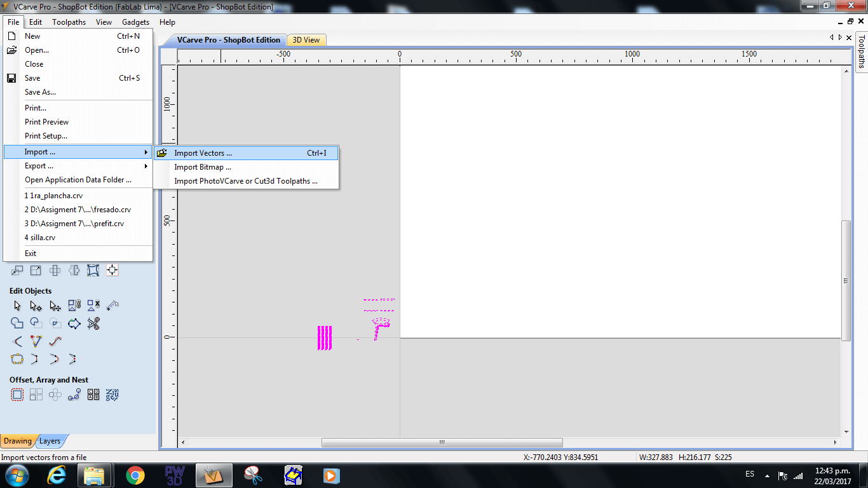Screen dimensions: 868x488
Task: Click Save As... in File menu
Action: coord(78,92)
